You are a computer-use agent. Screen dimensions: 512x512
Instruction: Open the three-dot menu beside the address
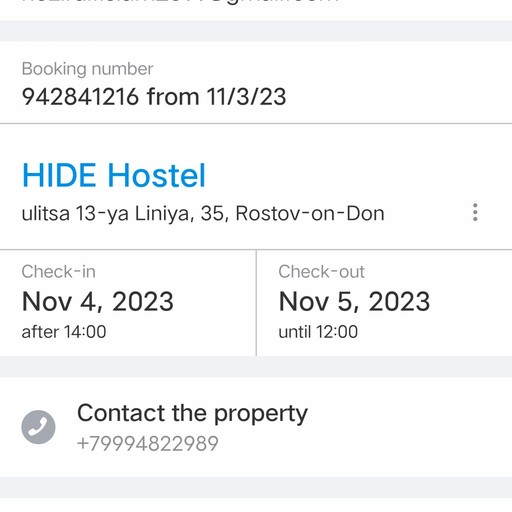point(475,212)
